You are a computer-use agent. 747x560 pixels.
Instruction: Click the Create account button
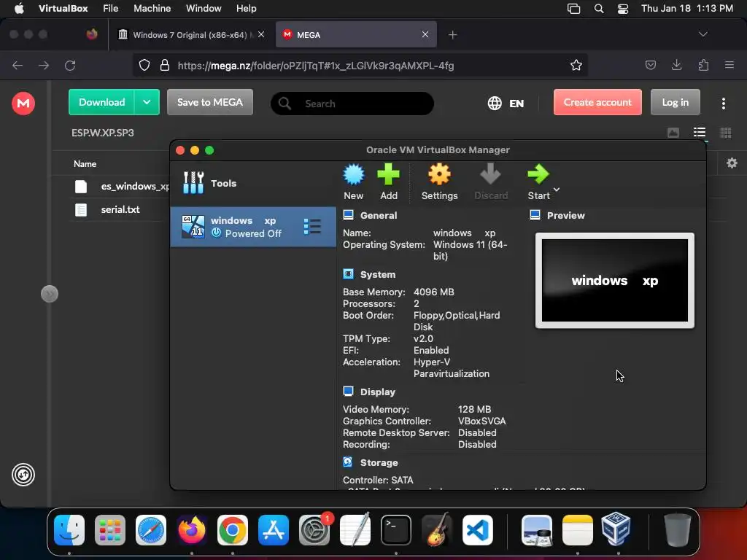(x=597, y=102)
